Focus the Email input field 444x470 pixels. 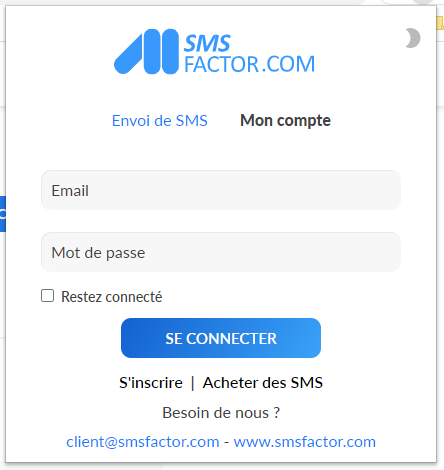point(221,190)
